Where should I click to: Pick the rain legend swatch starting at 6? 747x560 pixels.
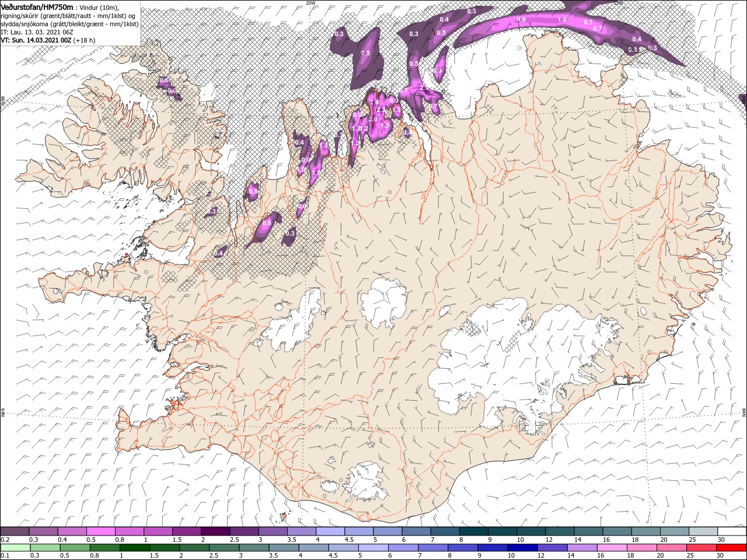pos(403,548)
